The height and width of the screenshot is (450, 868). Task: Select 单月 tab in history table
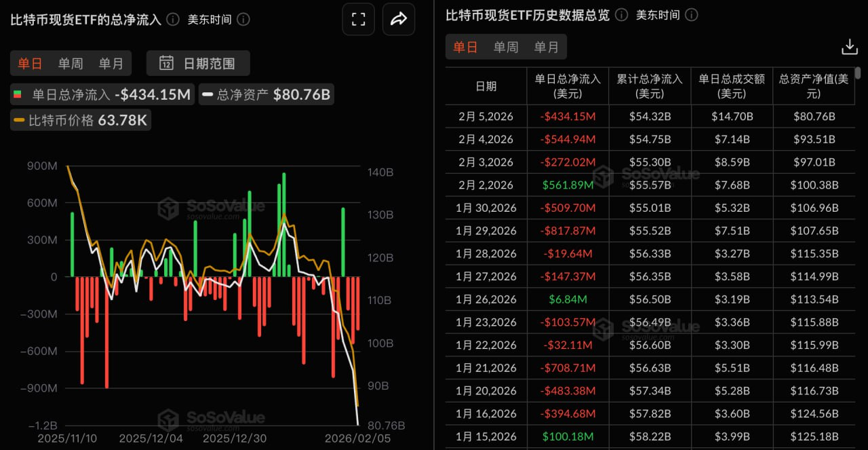pyautogui.click(x=547, y=47)
